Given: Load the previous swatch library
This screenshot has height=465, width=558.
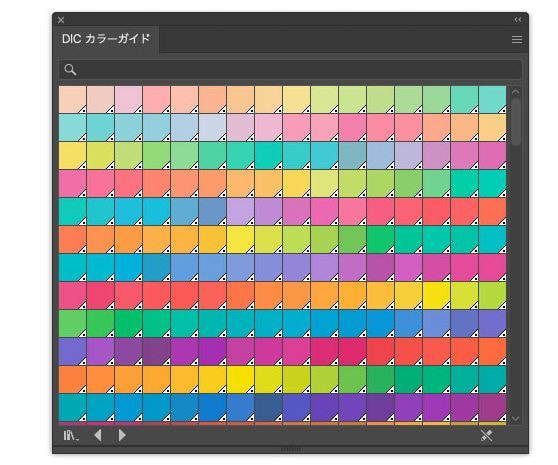Looking at the screenshot, I should 98,435.
